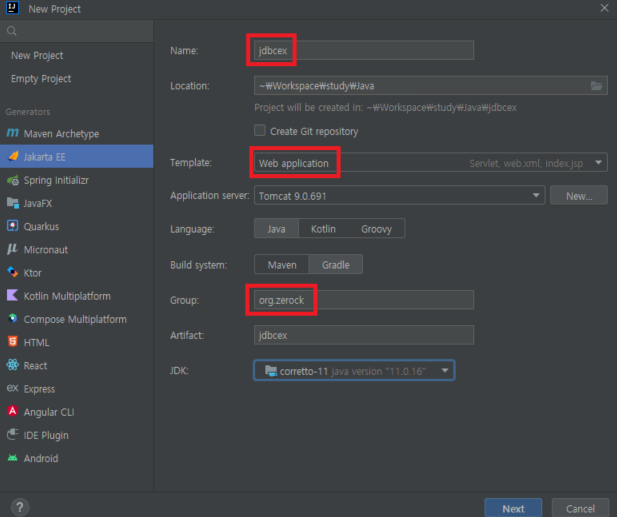Select the New Project list item
The width and height of the screenshot is (617, 517).
pos(76,55)
